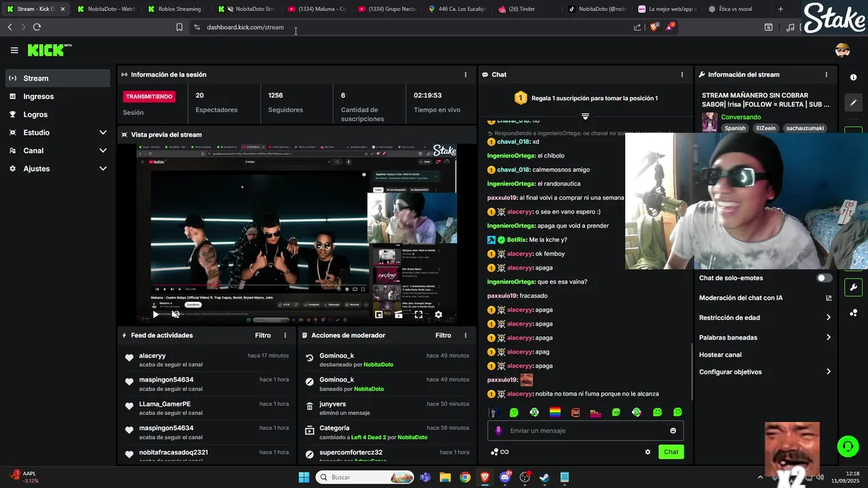Click the Brave shields icon in address bar
868x488 pixels.
(x=654, y=27)
